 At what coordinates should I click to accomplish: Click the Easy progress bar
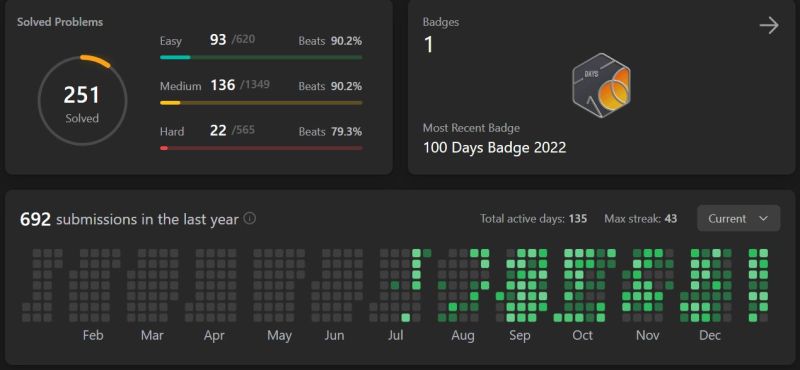click(261, 57)
